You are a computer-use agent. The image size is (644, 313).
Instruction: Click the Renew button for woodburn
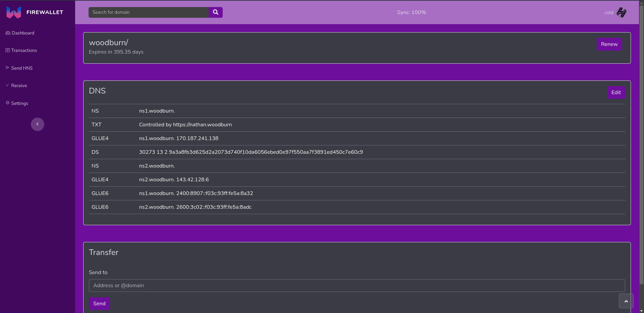coord(609,44)
